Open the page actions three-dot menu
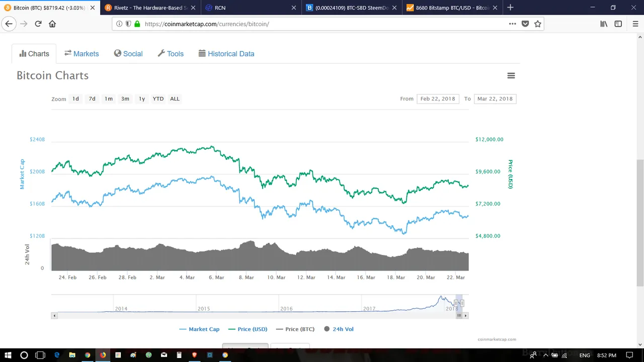 pyautogui.click(x=512, y=24)
